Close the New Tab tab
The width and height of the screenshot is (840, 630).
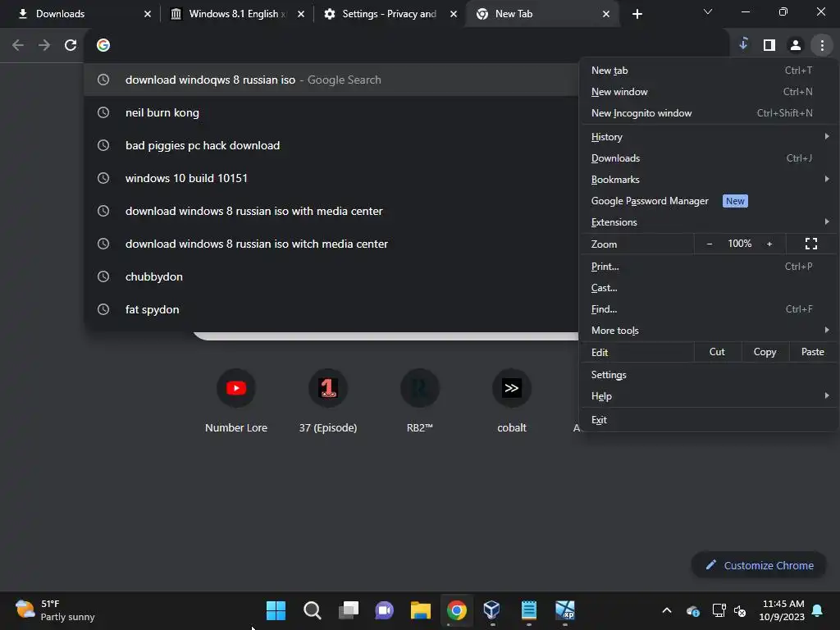click(x=606, y=14)
